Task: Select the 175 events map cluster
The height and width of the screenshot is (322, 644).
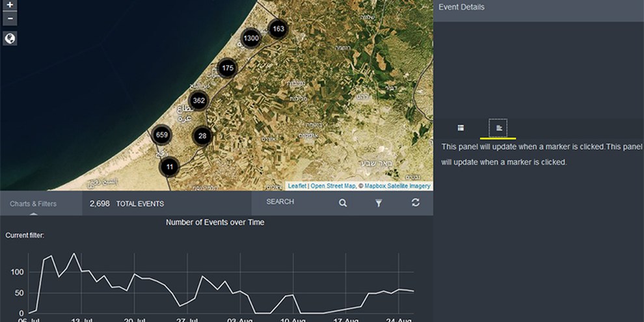Action: pos(227,68)
